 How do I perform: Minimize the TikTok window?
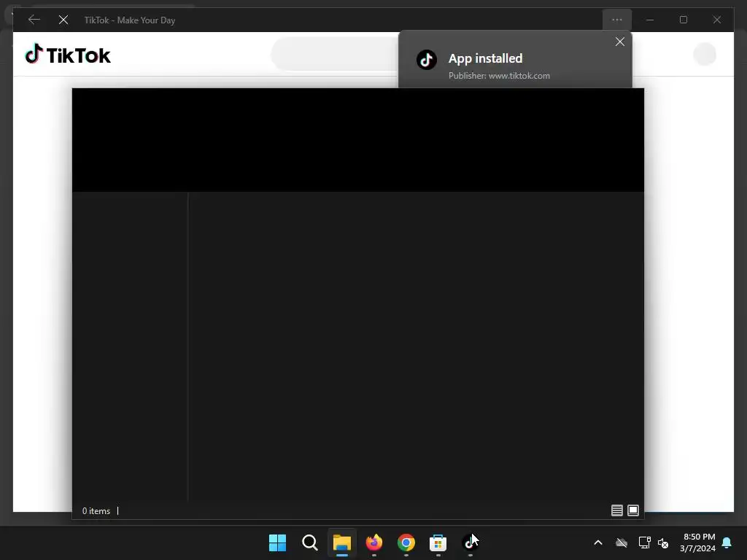point(650,20)
